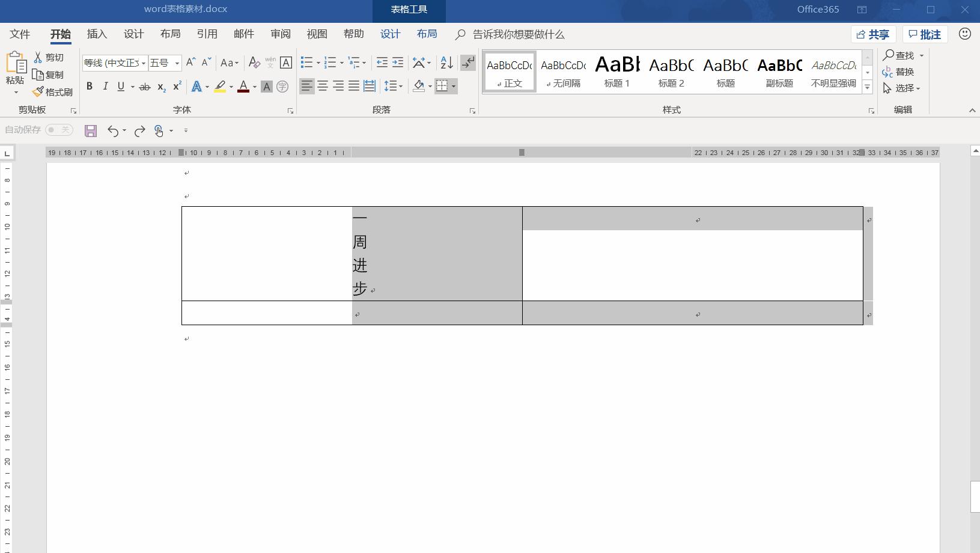Clear all formatting with the eraser icon
This screenshot has width=980, height=553.
pyautogui.click(x=254, y=63)
